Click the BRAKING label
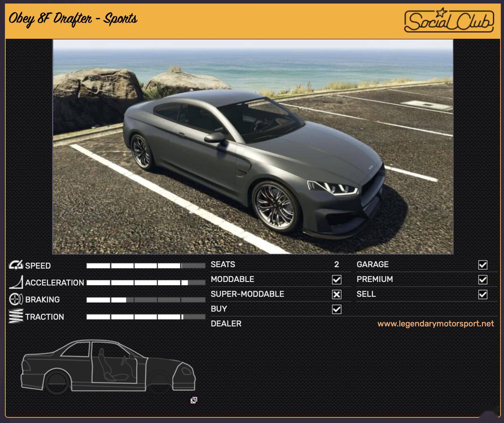This screenshot has width=504, height=423. (42, 300)
